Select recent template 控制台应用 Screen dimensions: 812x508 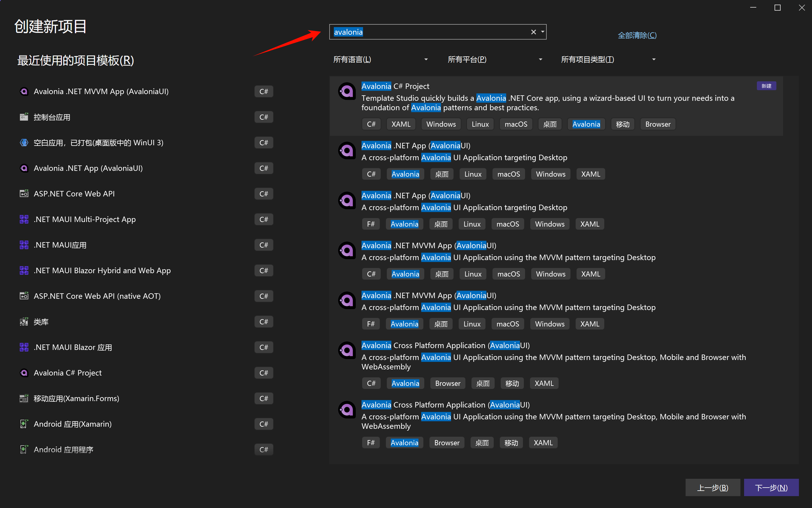point(146,117)
